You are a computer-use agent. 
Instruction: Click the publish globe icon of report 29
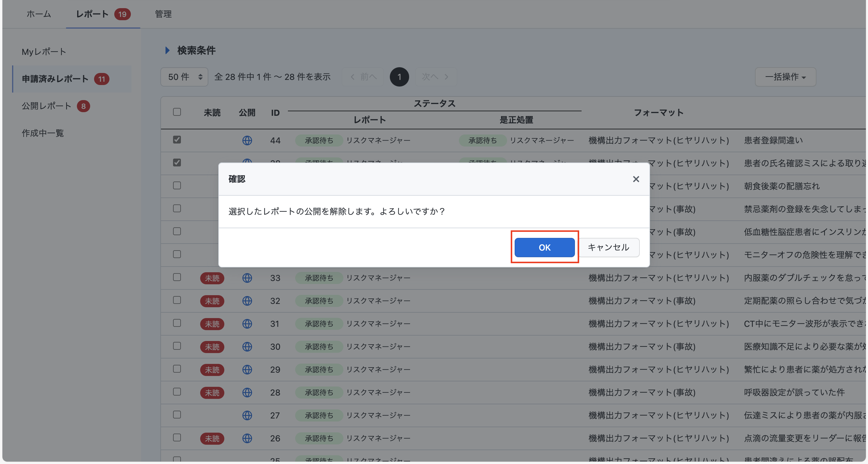click(248, 370)
